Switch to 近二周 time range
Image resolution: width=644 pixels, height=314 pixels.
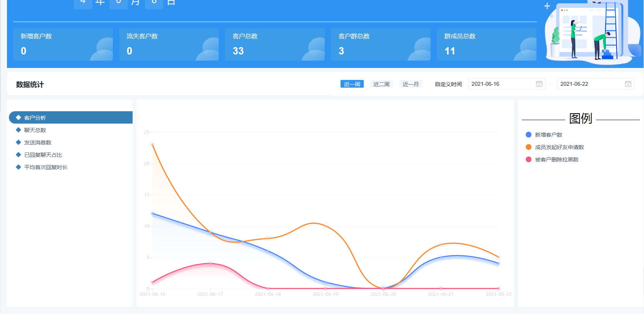click(381, 84)
